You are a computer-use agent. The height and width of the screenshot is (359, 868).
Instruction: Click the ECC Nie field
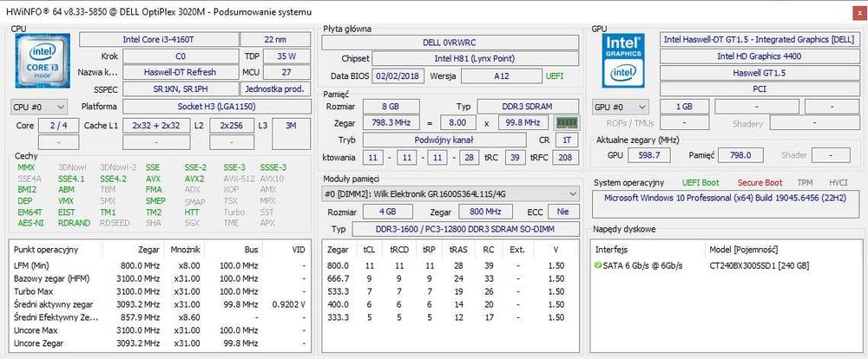click(x=563, y=212)
